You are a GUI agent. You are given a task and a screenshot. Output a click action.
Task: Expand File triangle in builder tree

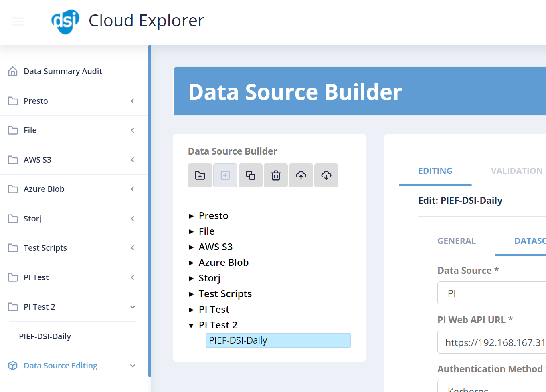tap(191, 232)
